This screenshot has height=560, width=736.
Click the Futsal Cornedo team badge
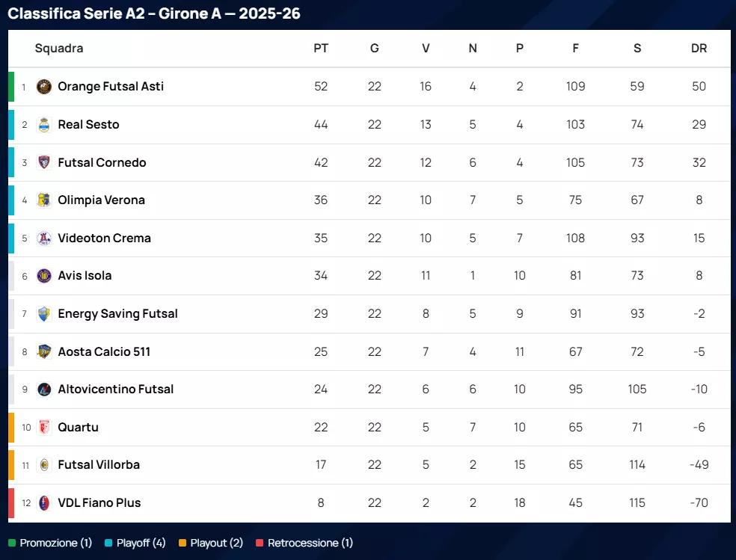click(x=44, y=162)
